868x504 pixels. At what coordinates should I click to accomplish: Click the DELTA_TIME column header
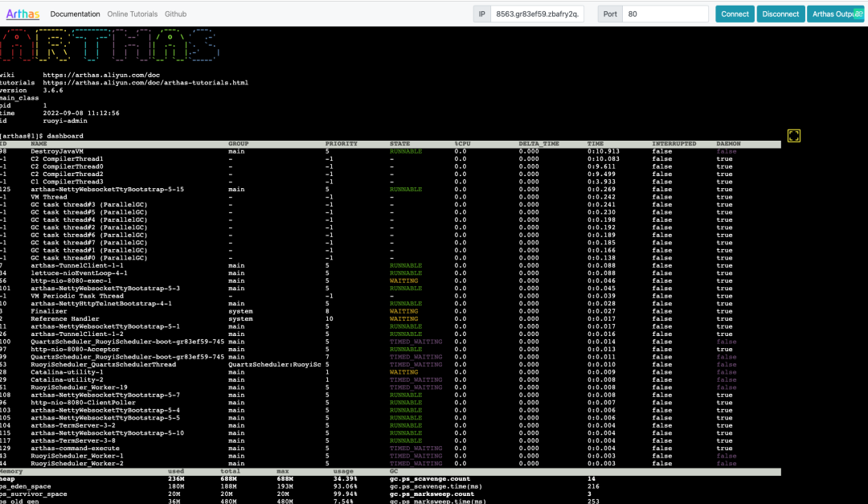coord(538,143)
